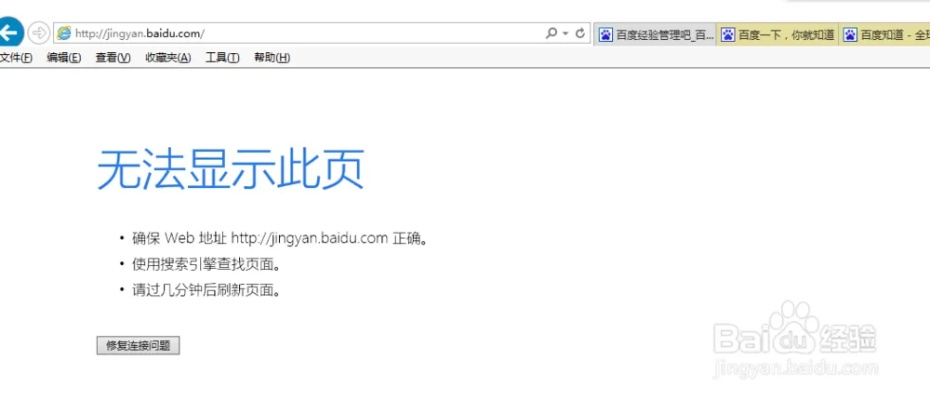Open the 编辑(E) menu
930x400 pixels.
pyautogui.click(x=64, y=58)
